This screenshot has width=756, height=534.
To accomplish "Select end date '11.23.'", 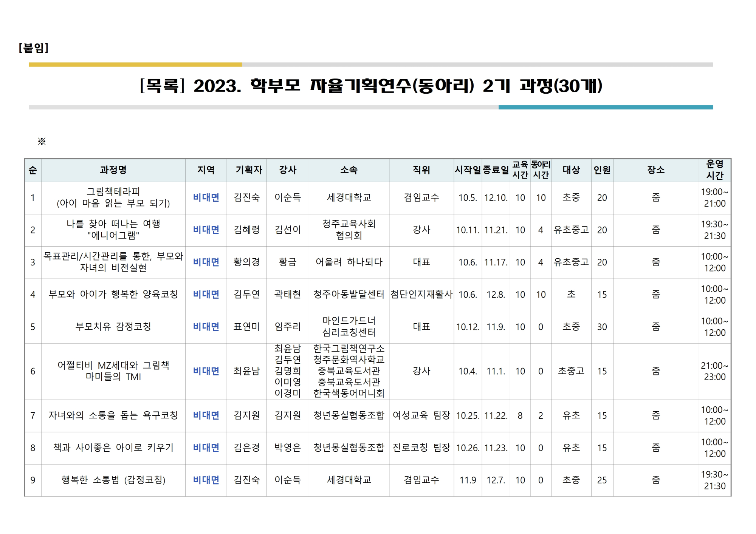I will [x=496, y=448].
